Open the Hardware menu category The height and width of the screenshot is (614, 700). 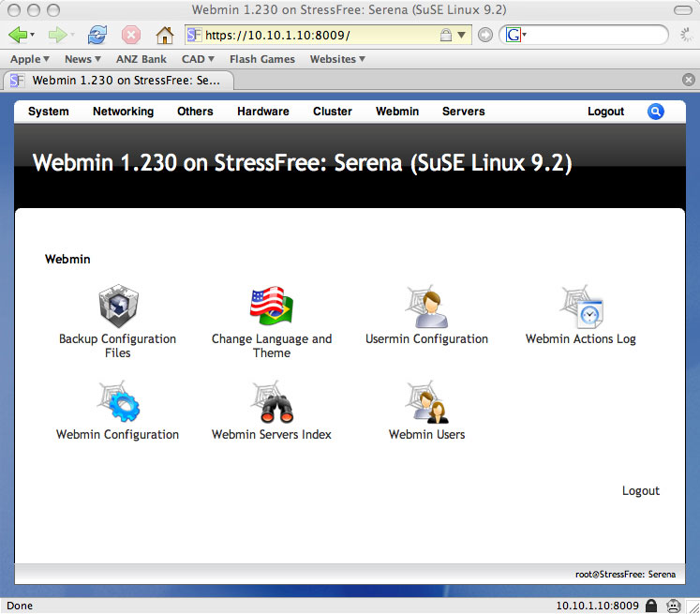(x=263, y=112)
